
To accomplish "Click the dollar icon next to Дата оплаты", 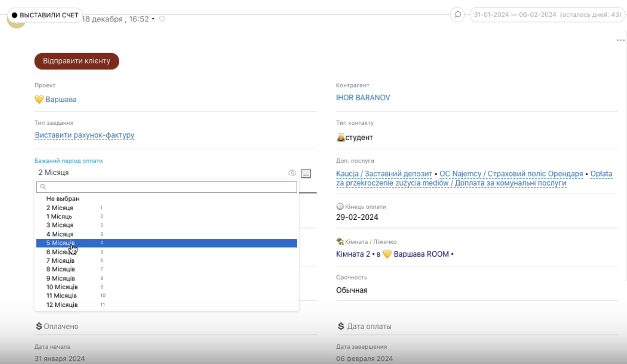I will pos(341,326).
